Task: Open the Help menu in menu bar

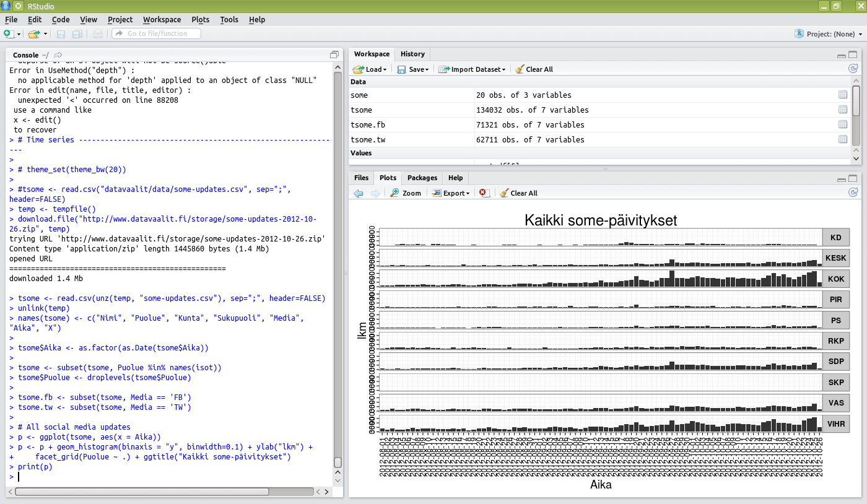Action: click(x=257, y=19)
